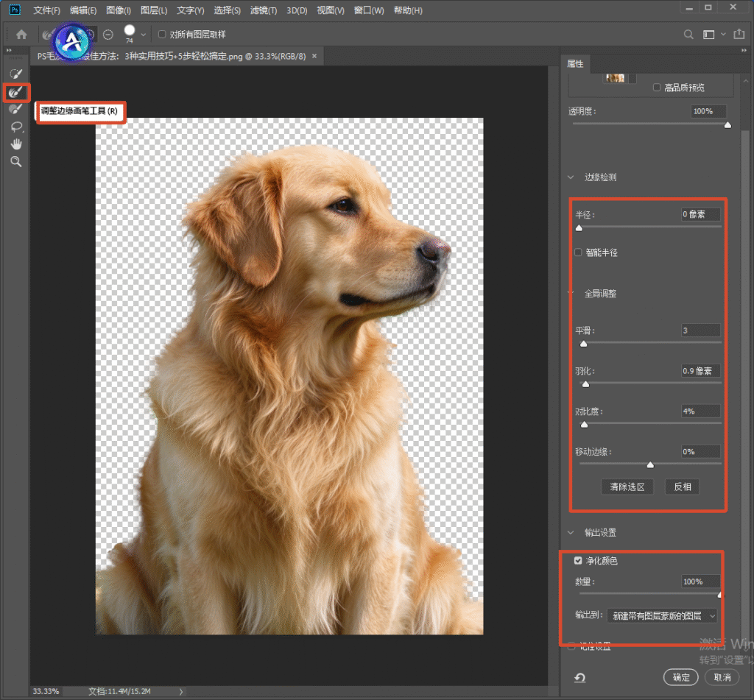Open the 窗口(W) menu
The image size is (754, 700).
pos(369,10)
